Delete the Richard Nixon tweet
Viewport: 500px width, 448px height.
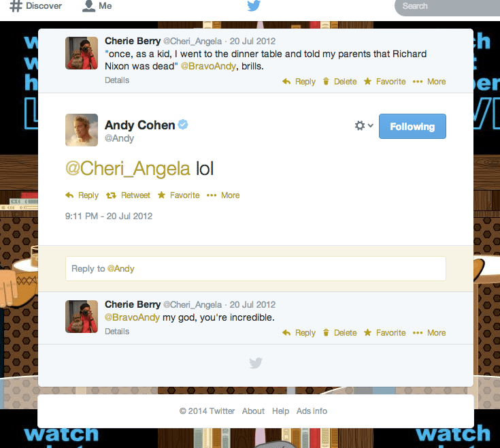[x=339, y=82]
